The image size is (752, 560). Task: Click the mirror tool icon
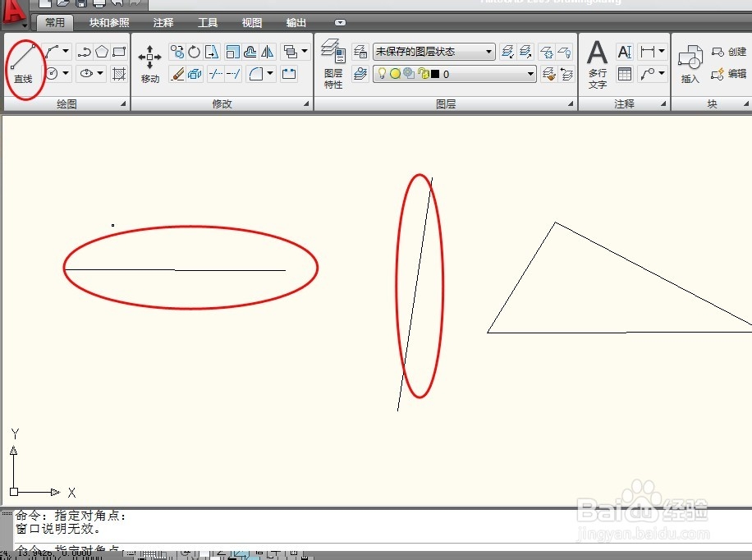(x=267, y=52)
